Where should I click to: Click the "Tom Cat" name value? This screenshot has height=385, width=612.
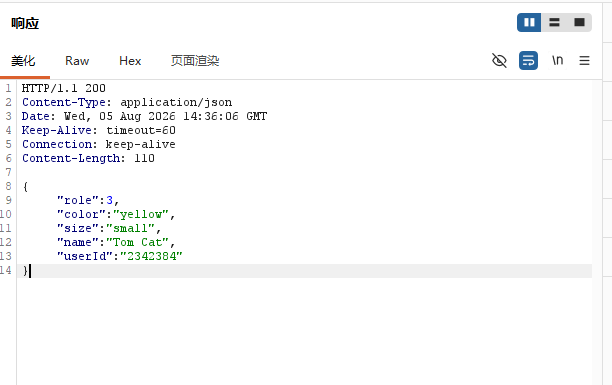coord(137,242)
